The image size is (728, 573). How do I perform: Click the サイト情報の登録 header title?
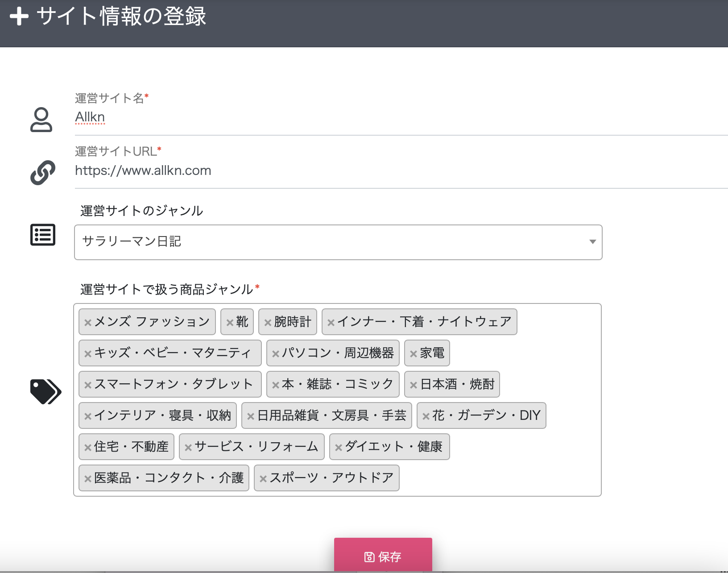click(121, 17)
